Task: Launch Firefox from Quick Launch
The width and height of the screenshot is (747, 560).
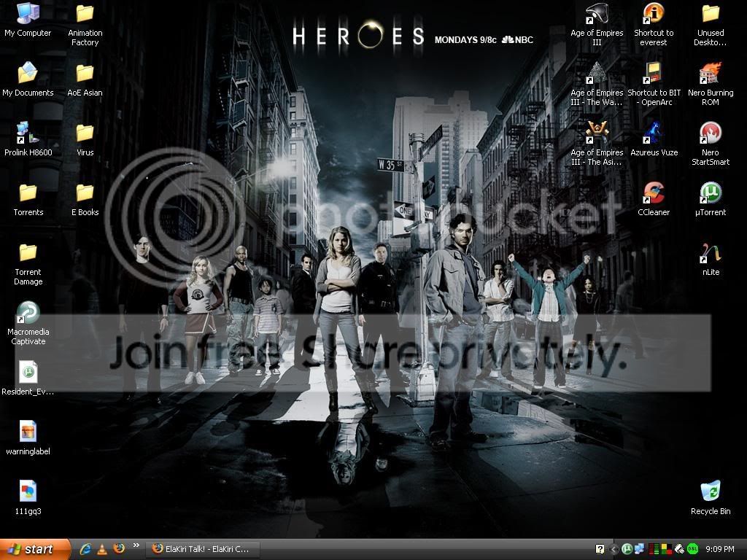Action: pyautogui.click(x=119, y=548)
